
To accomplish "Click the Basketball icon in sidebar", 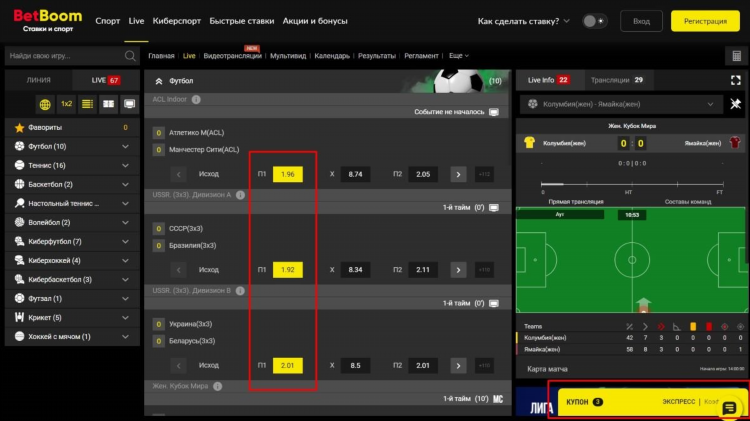I will [19, 184].
